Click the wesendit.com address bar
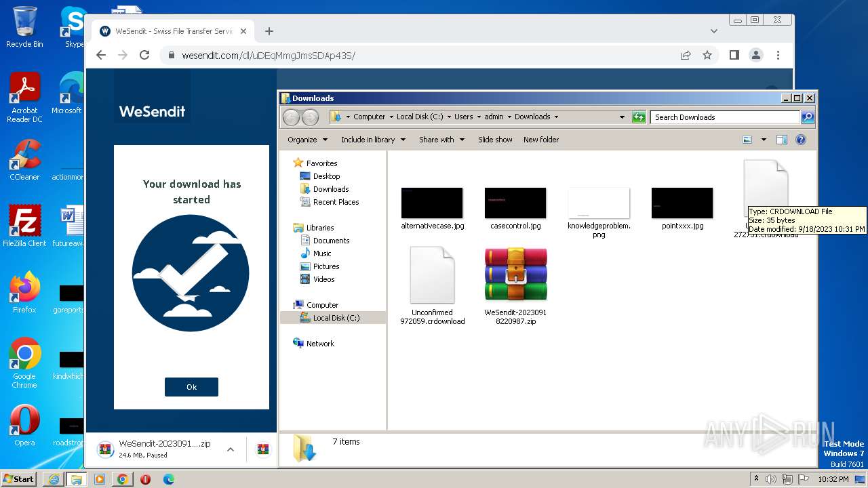 click(420, 55)
